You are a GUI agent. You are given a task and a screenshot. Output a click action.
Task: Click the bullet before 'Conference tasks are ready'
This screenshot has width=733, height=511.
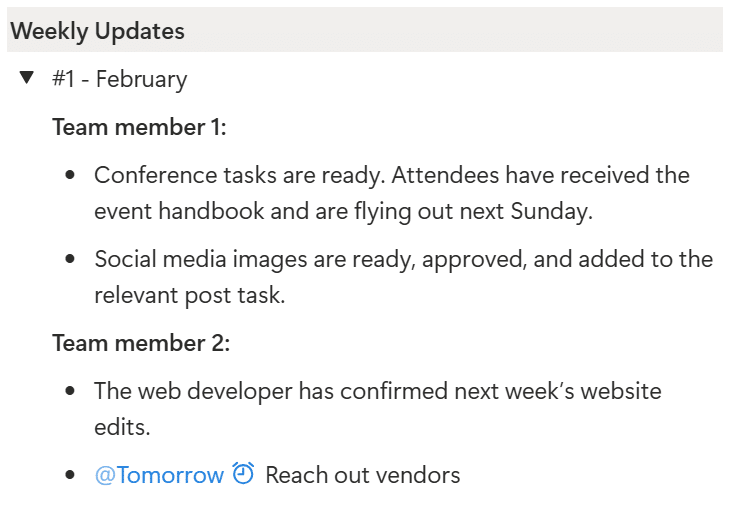click(x=70, y=176)
